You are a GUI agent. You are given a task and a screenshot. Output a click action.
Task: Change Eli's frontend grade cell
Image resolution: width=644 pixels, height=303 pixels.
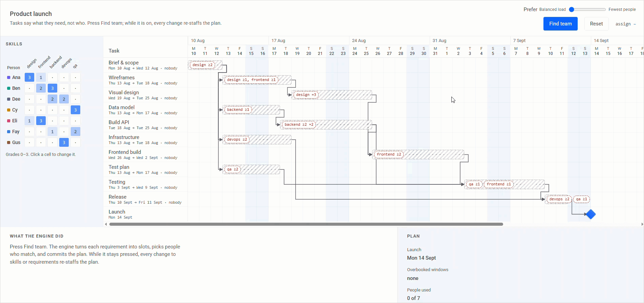[x=41, y=121]
